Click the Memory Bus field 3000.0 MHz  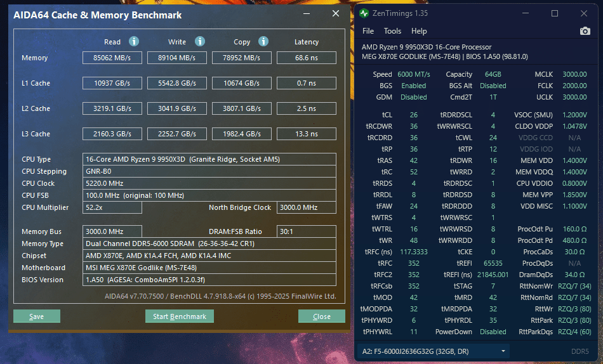[x=112, y=231]
